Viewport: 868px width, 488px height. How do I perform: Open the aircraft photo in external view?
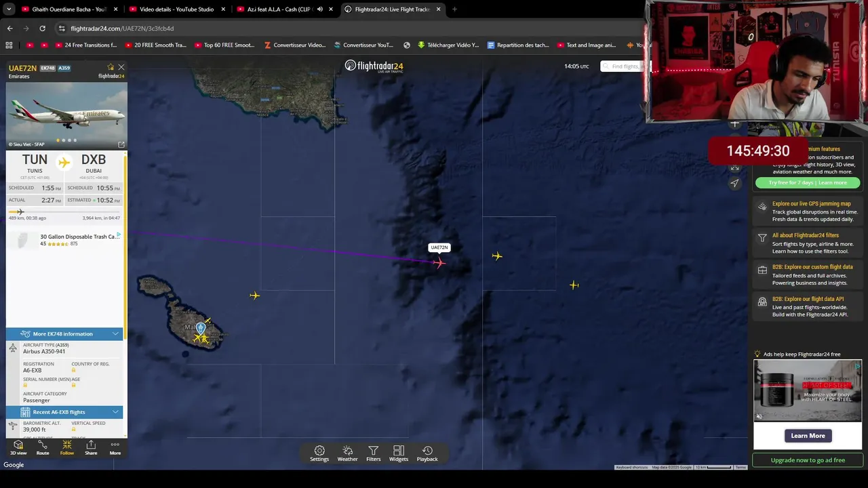point(121,144)
